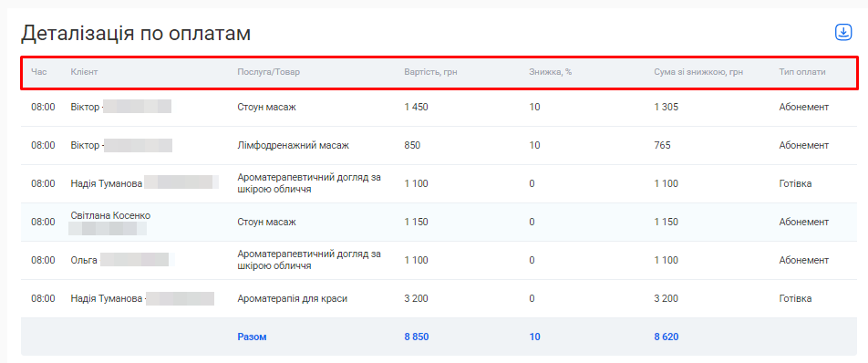Screen dimensions: 868x363
Task: Select client Світлана Косенко
Action: pos(110,215)
